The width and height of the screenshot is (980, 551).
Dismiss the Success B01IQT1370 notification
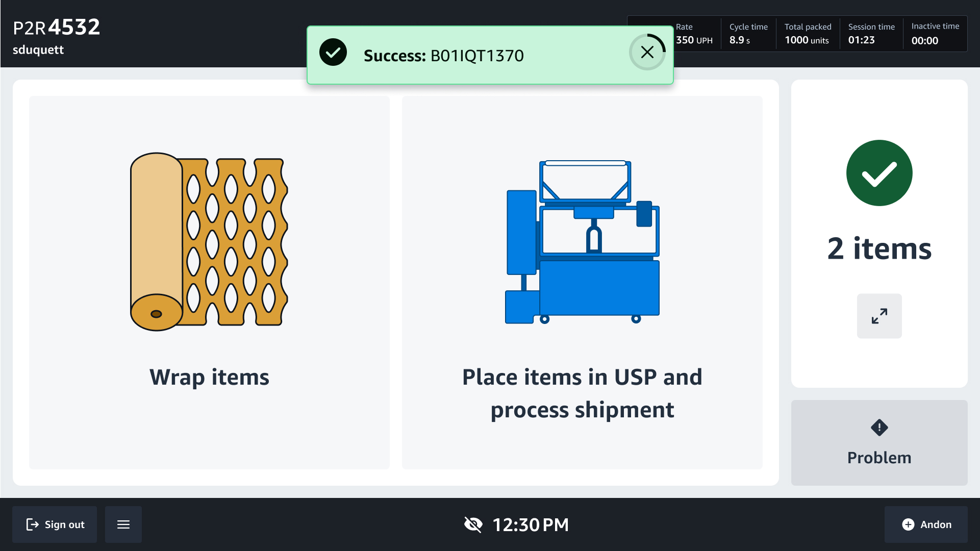coord(647,52)
